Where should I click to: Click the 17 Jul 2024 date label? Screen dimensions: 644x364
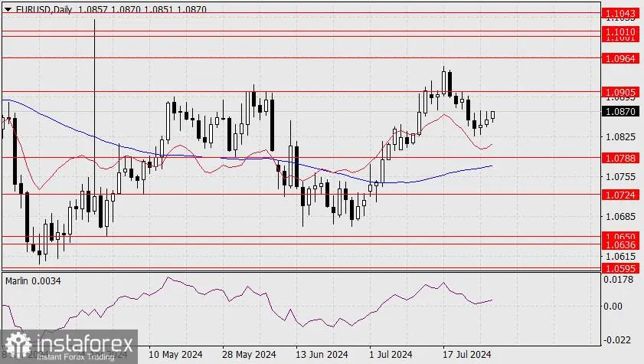coord(466,354)
